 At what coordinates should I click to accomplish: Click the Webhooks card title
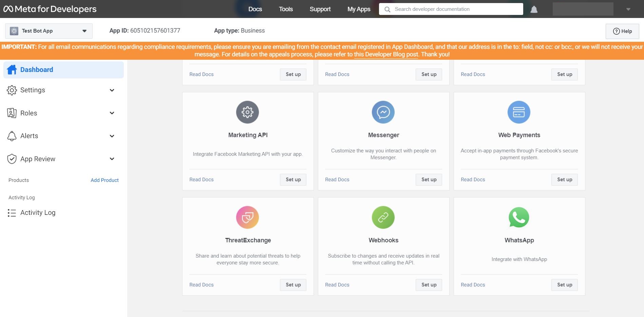point(383,240)
